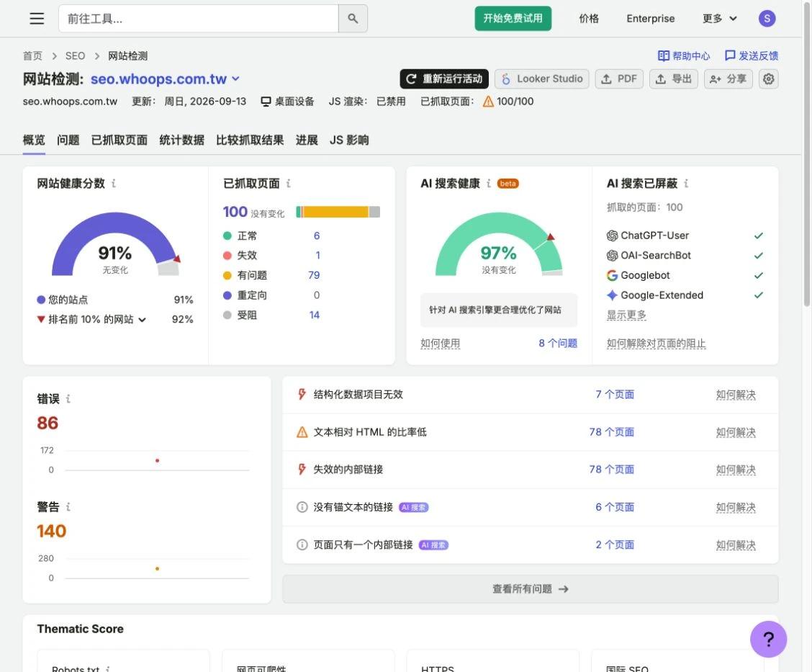The image size is (812, 672).
Task: Click the Googlebot checkmark
Action: click(x=759, y=275)
